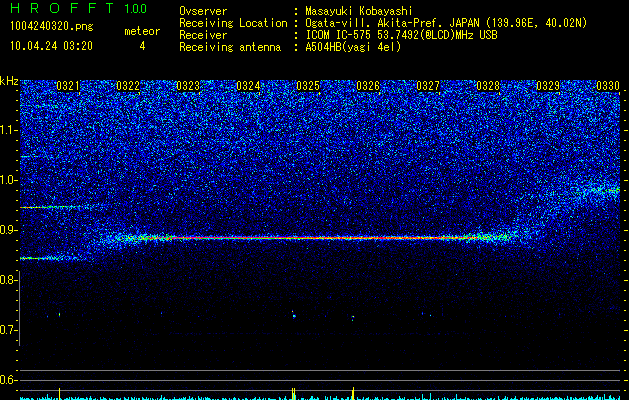The width and height of the screenshot is (629, 400).
Task: Click the 0325 time marker
Action: pos(308,86)
